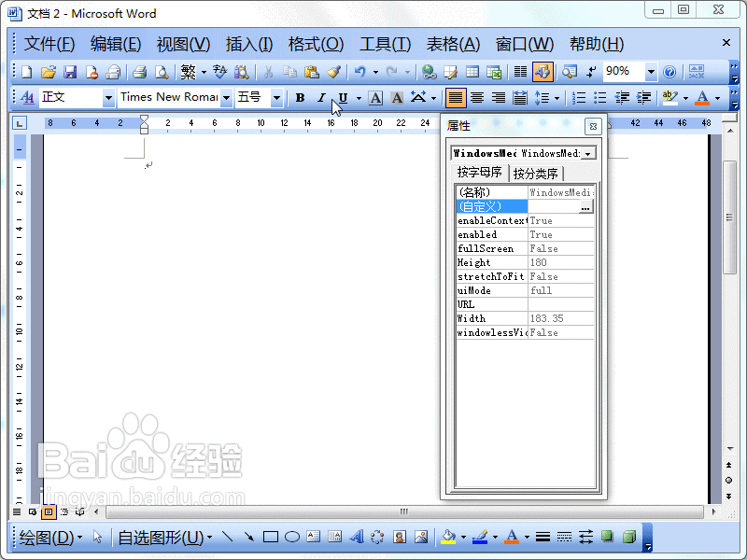This screenshot has width=747, height=560.
Task: Click the Paste clipboard icon
Action: click(x=312, y=72)
